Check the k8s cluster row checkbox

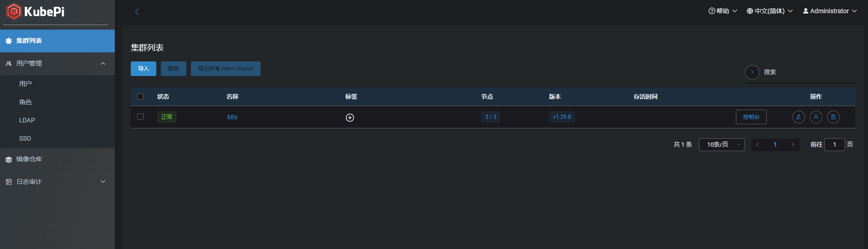(140, 117)
